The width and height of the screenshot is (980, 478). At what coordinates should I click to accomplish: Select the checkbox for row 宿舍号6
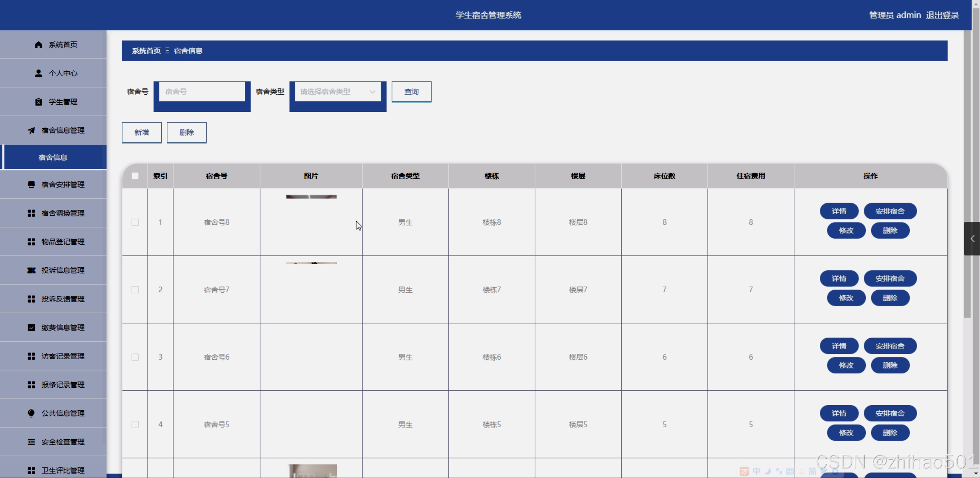135,357
